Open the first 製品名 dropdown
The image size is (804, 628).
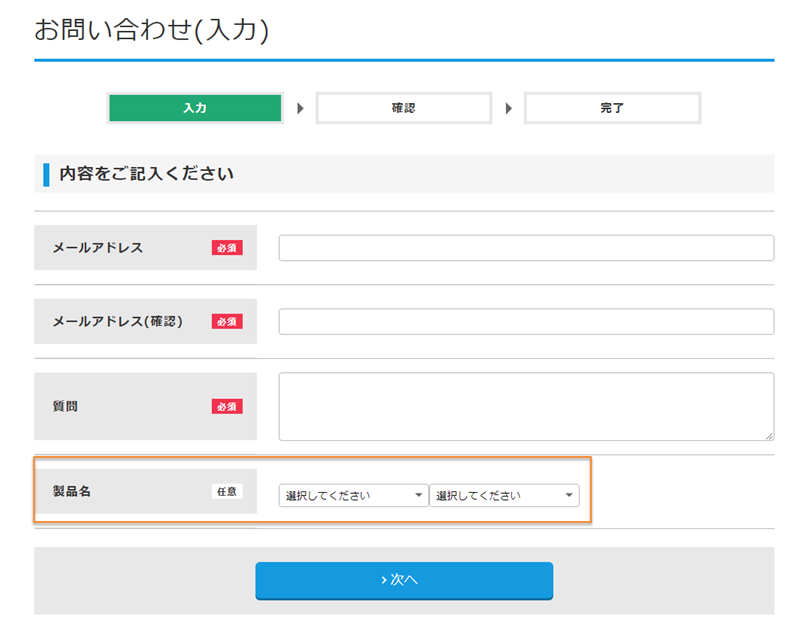353,495
